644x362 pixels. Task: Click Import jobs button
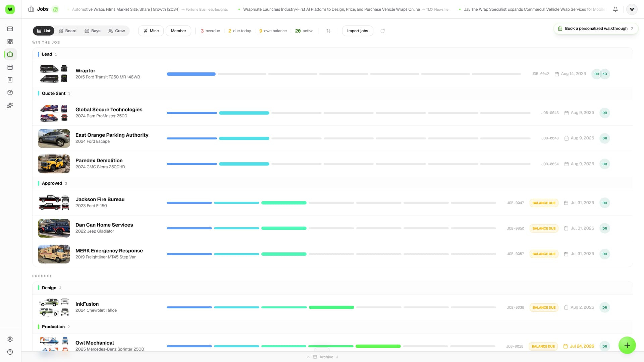tap(358, 31)
